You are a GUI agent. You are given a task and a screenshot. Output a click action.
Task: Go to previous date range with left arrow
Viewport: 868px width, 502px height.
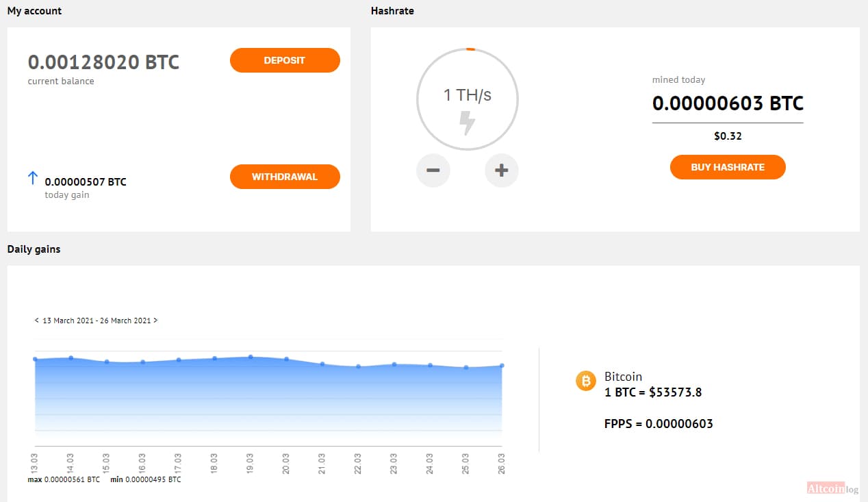point(36,321)
